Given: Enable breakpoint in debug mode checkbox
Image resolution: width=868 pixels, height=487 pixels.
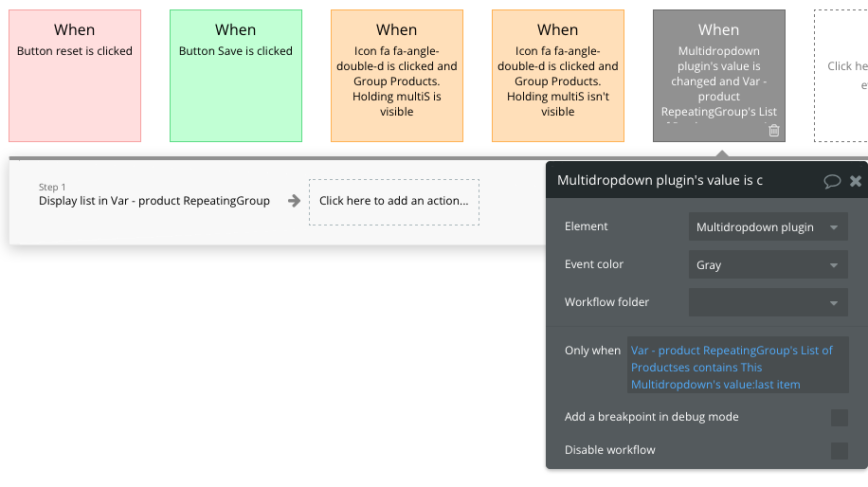Looking at the screenshot, I should [x=839, y=418].
